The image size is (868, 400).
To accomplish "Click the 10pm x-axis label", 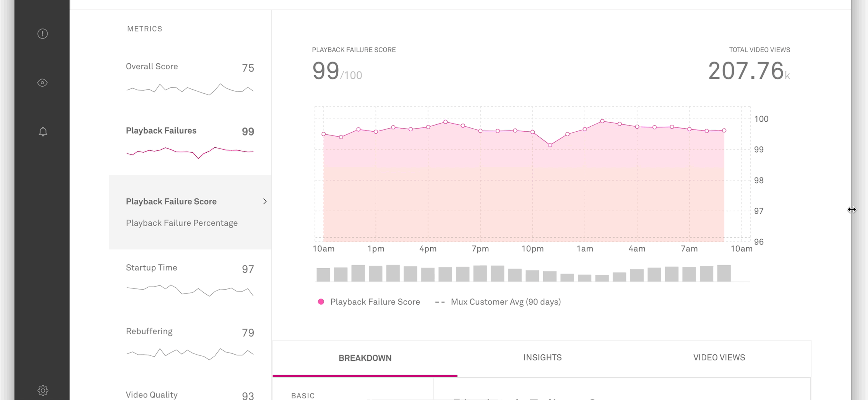I will click(532, 249).
